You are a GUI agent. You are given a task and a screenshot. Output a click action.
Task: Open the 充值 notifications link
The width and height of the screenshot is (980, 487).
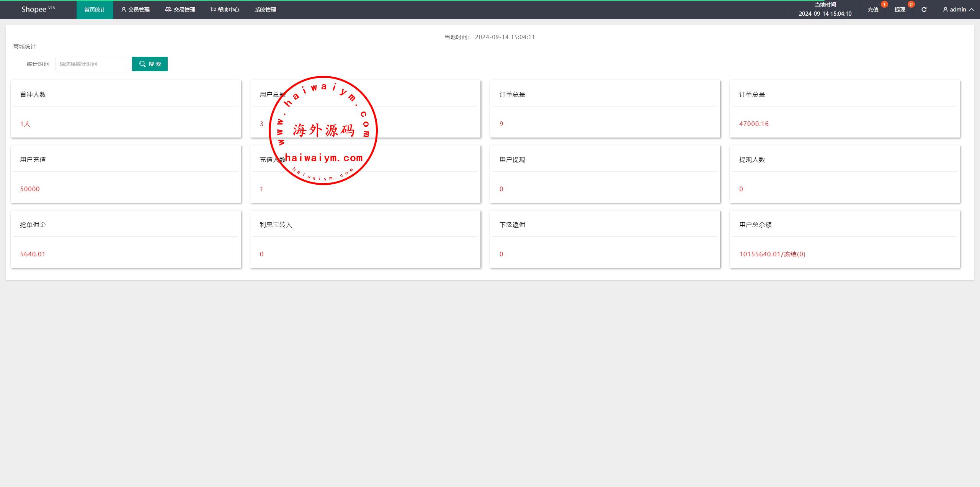click(873, 10)
